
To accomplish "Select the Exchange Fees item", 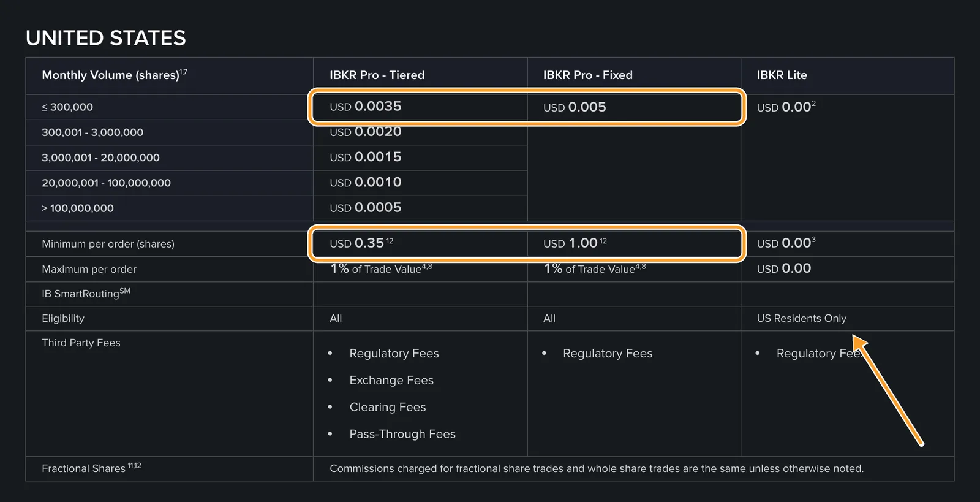I will (x=391, y=381).
